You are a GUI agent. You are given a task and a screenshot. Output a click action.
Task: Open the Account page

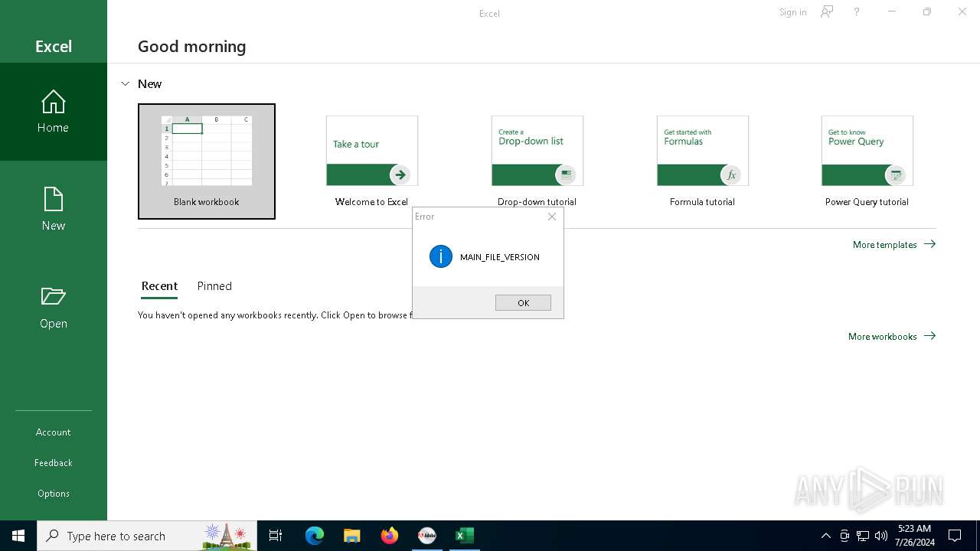click(54, 432)
